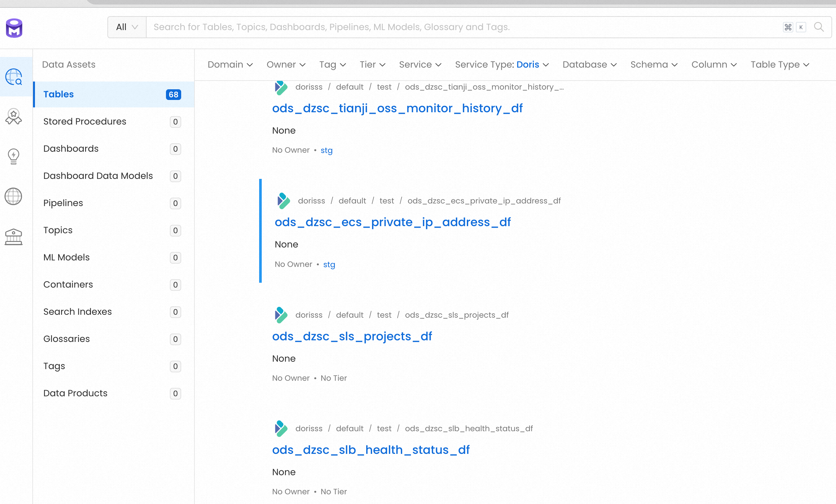Expand the Table Type filter dropdown
This screenshot has width=836, height=504.
point(780,64)
